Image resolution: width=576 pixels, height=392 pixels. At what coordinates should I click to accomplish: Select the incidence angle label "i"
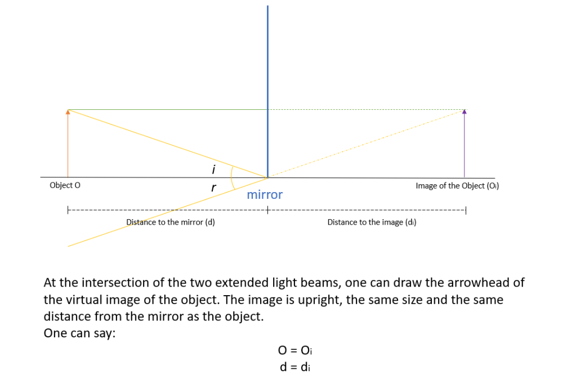pyautogui.click(x=213, y=168)
